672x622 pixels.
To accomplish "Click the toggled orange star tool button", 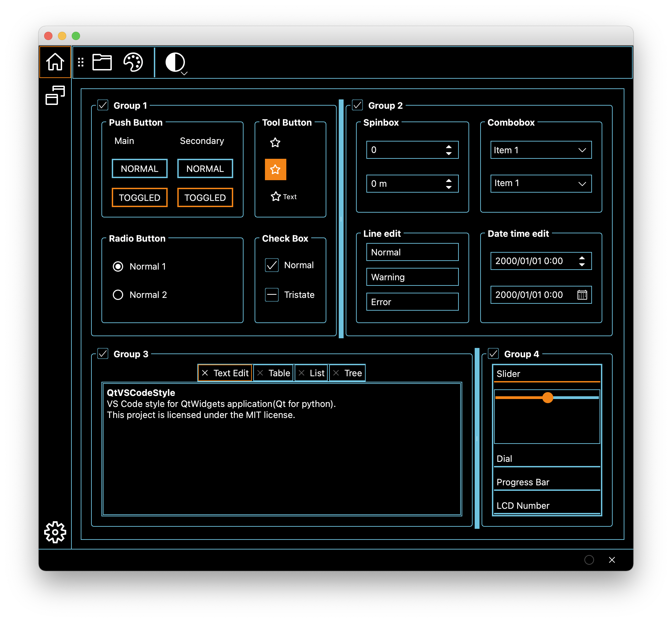I will (x=275, y=169).
